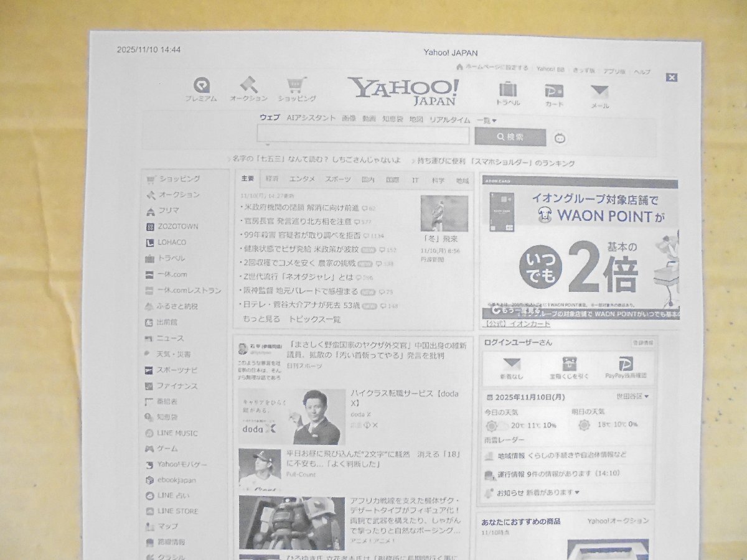This screenshot has height=560, width=747.
Task: Click inside the web search input field
Action: click(x=363, y=135)
